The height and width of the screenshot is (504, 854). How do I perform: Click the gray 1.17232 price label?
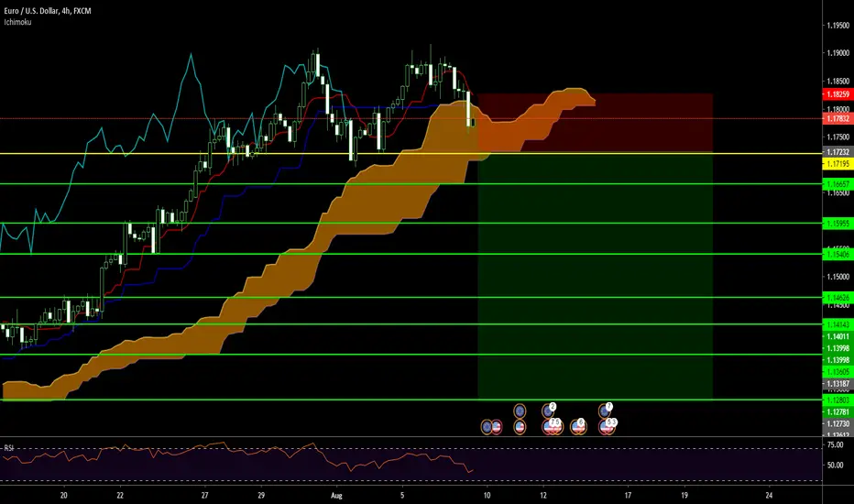(x=838, y=152)
